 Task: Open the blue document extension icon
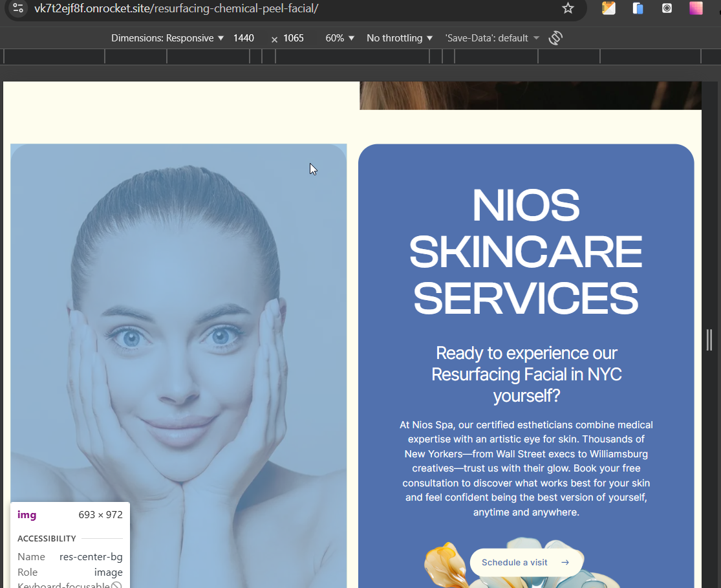tap(638, 8)
